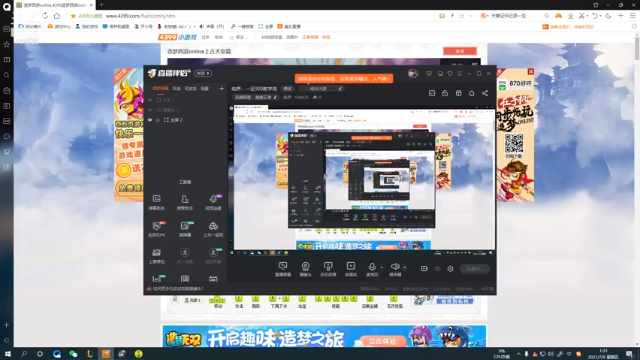
Task: Click browser refresh button
Action: [x=45, y=16]
